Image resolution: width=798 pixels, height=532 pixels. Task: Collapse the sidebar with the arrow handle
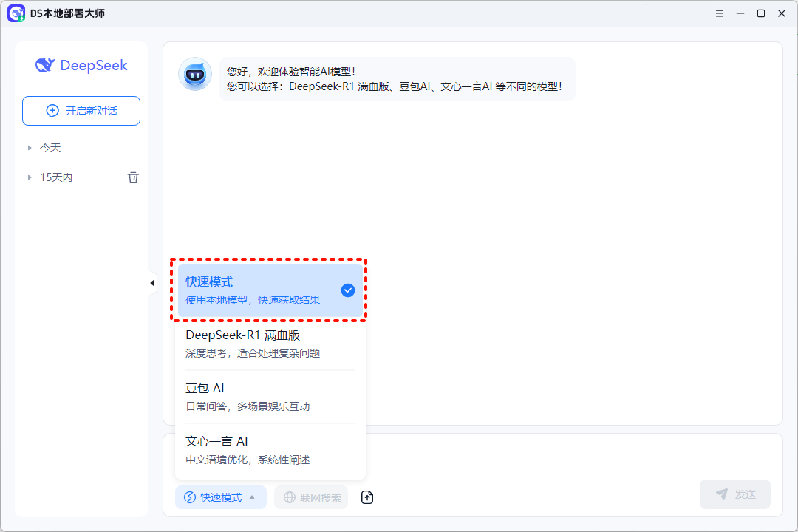(152, 283)
